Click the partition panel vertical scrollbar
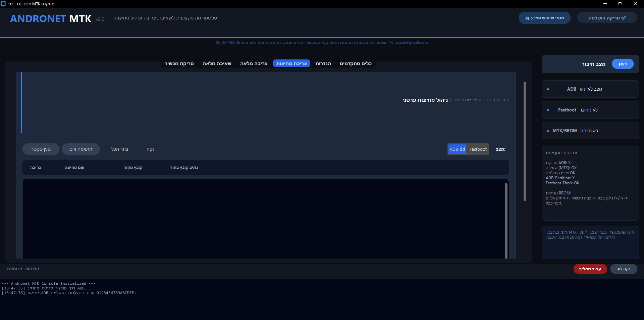This screenshot has width=644, height=320. tap(525, 141)
